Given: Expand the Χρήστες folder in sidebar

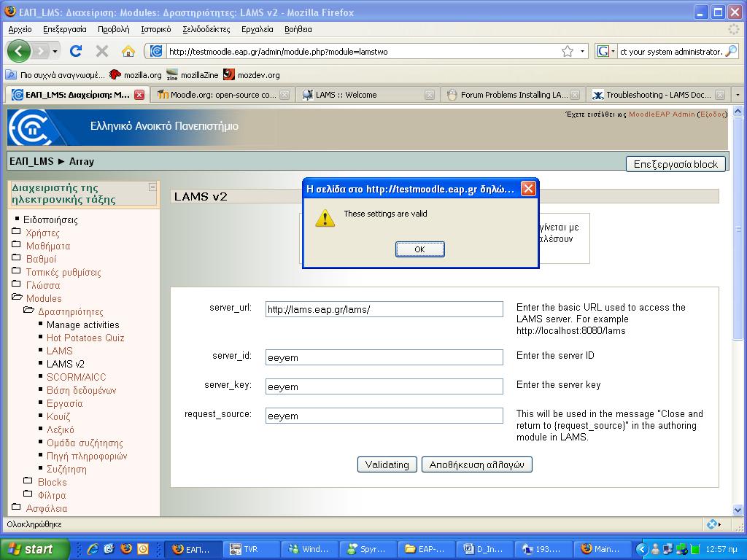Looking at the screenshot, I should click(42, 233).
